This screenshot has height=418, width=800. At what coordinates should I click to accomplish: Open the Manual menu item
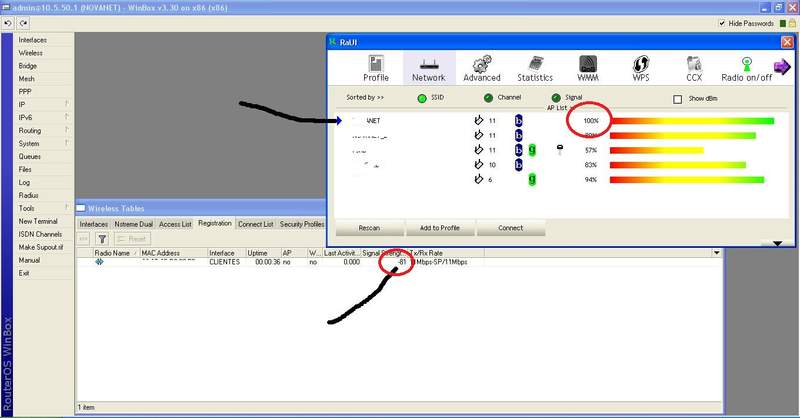pyautogui.click(x=43, y=260)
